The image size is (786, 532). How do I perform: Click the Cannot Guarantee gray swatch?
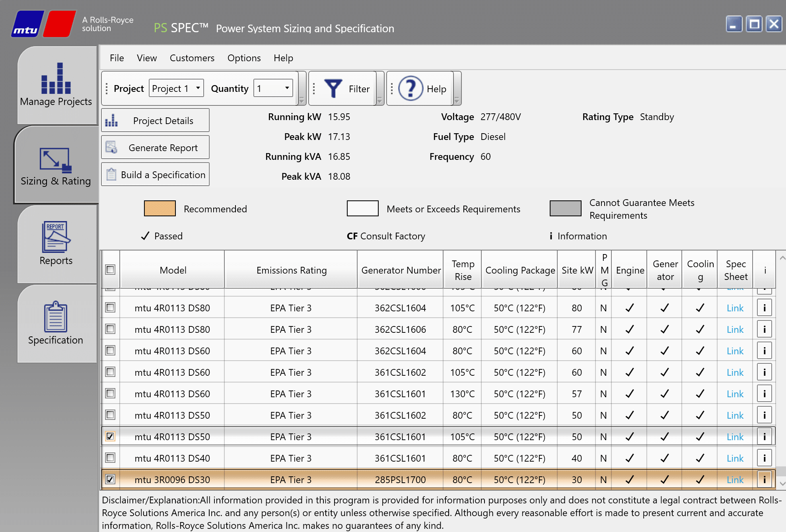click(x=566, y=208)
